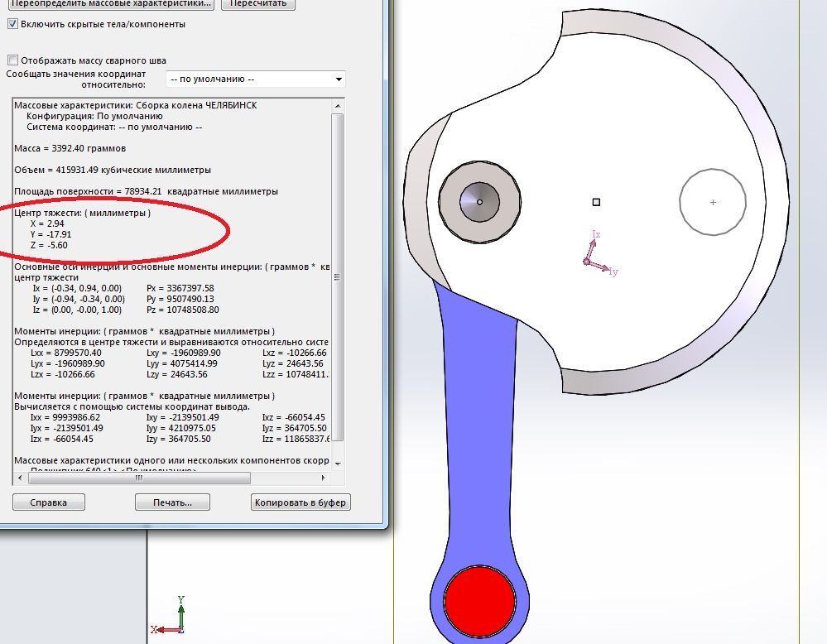Open the coordinate system по умолчанию dropdown
Viewport: 827px width, 644px height.
coord(255,79)
